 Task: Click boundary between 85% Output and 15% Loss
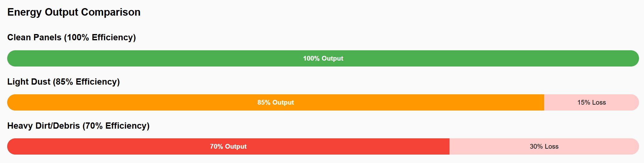click(544, 102)
